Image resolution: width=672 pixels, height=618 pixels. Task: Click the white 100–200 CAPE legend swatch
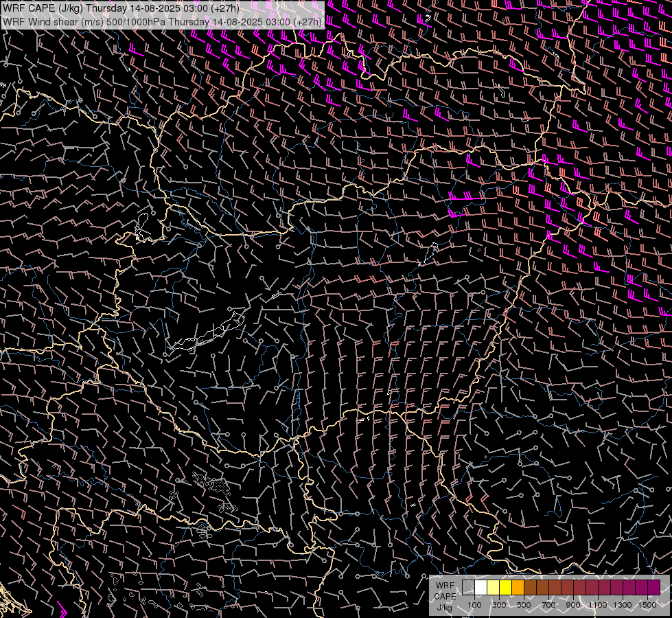coord(481,587)
